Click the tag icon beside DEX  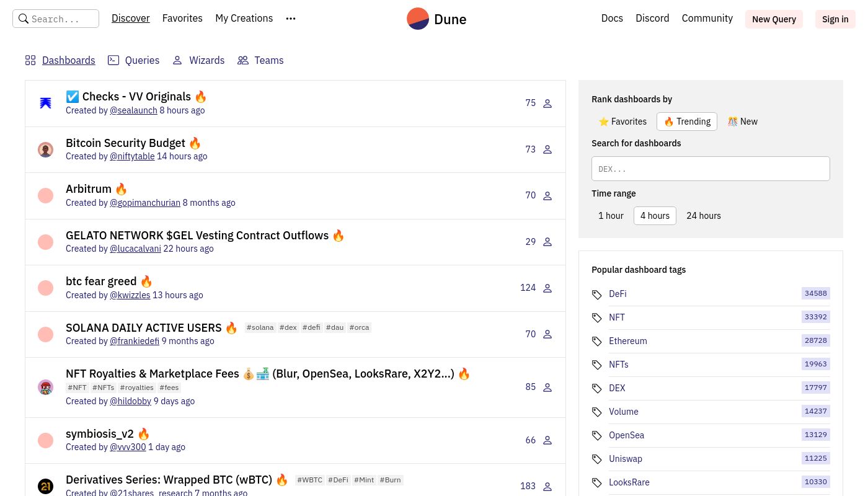[x=597, y=389]
